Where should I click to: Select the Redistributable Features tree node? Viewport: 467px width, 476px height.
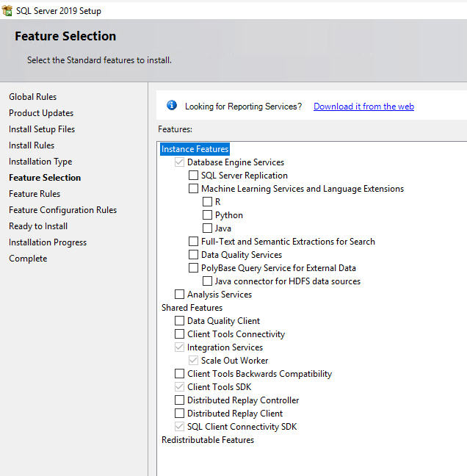[x=208, y=439]
